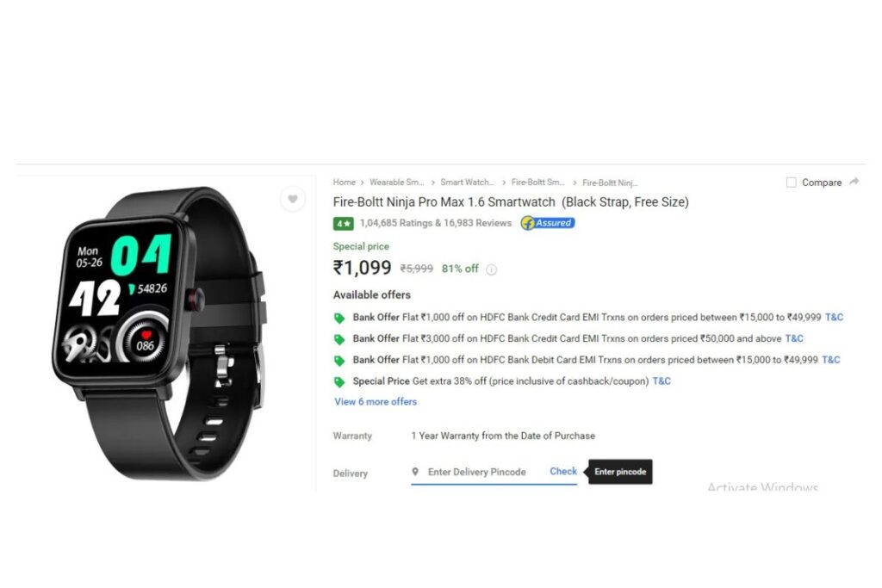
Task: Click Check to verify delivery pincode
Action: [x=563, y=471]
